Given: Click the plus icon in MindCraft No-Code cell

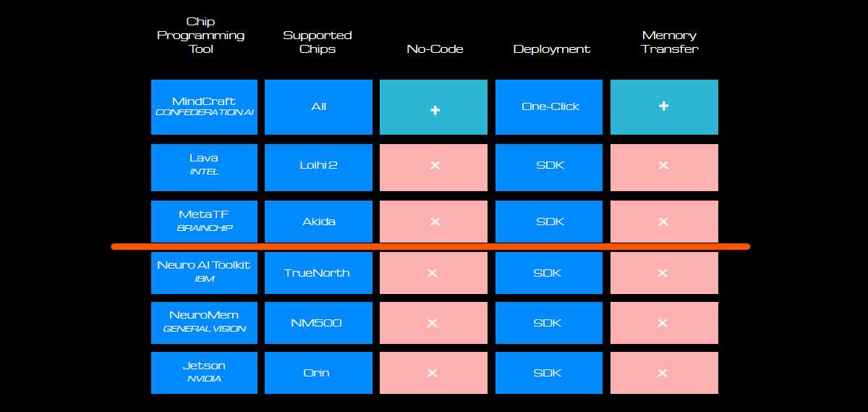Looking at the screenshot, I should click(435, 110).
